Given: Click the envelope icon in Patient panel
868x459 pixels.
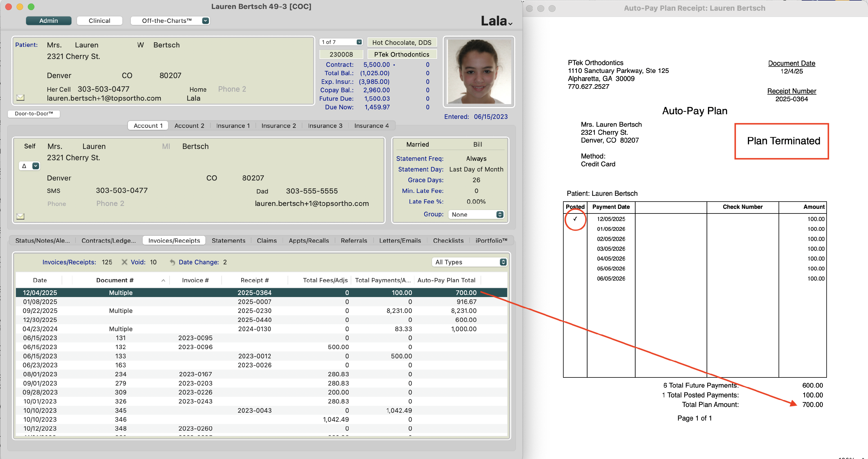Looking at the screenshot, I should pos(20,97).
